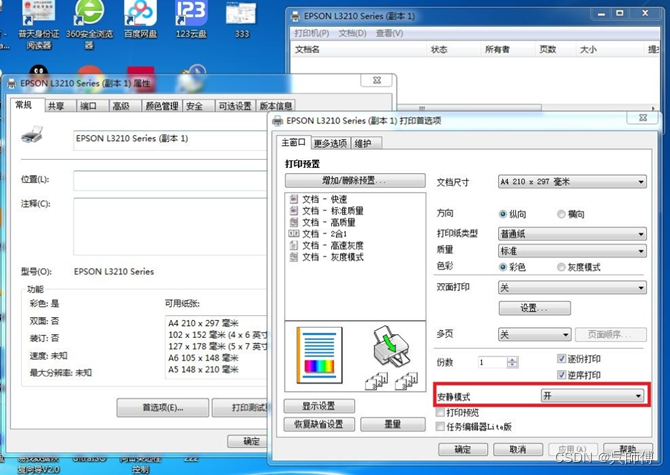Viewport: 670px width, 475px height.
Task: Click the 位置(L) input field
Action: pos(170,180)
